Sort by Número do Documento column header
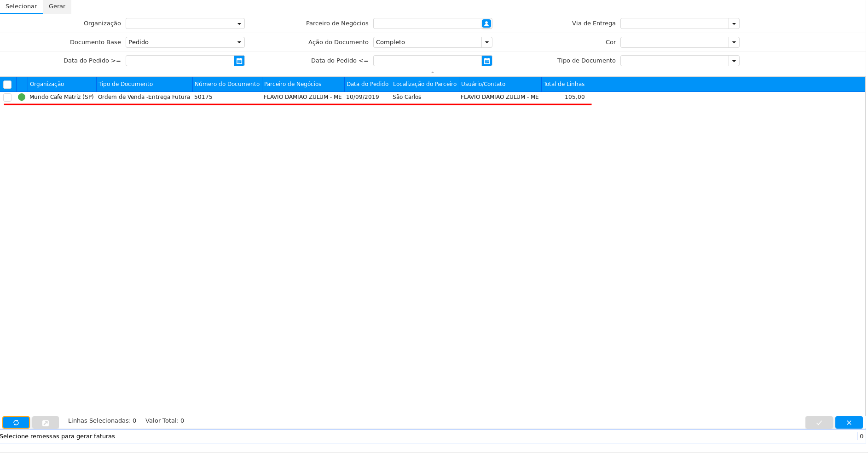This screenshot has width=868, height=453. (227, 84)
